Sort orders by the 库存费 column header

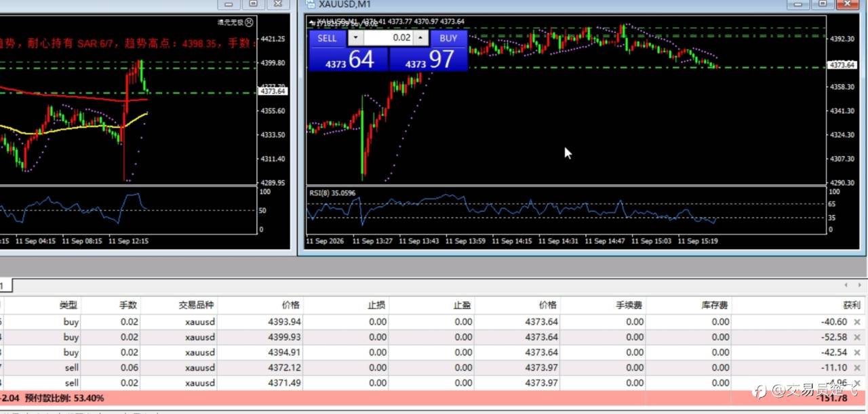coord(689,305)
